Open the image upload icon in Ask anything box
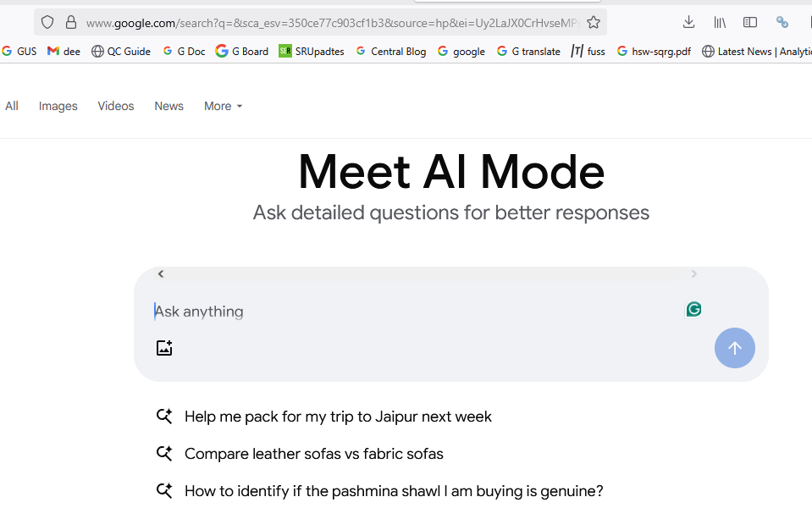 [164, 347]
